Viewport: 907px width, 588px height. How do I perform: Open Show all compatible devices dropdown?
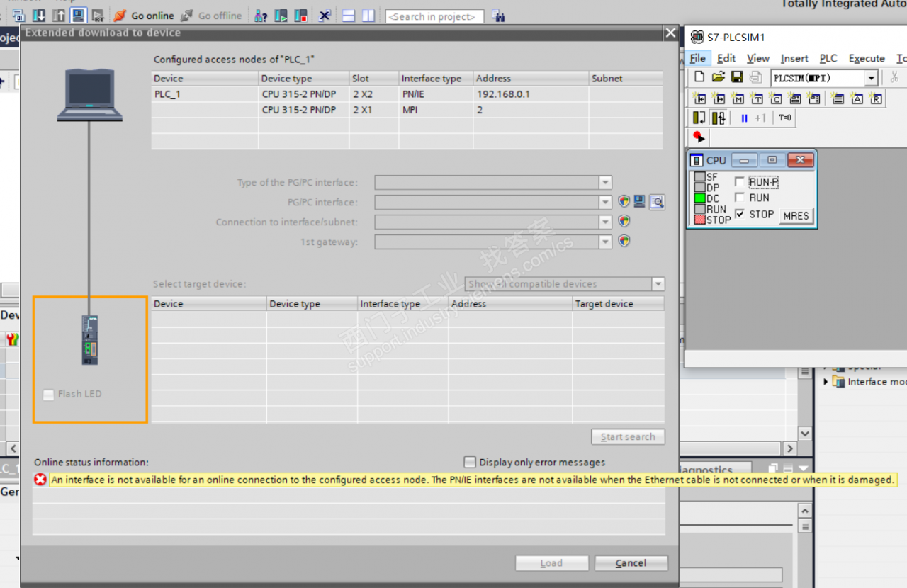click(658, 284)
